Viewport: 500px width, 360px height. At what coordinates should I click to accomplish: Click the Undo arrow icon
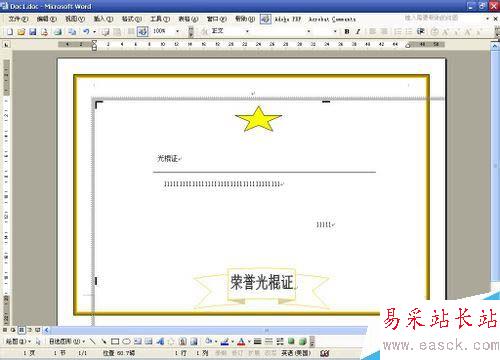pos(86,32)
